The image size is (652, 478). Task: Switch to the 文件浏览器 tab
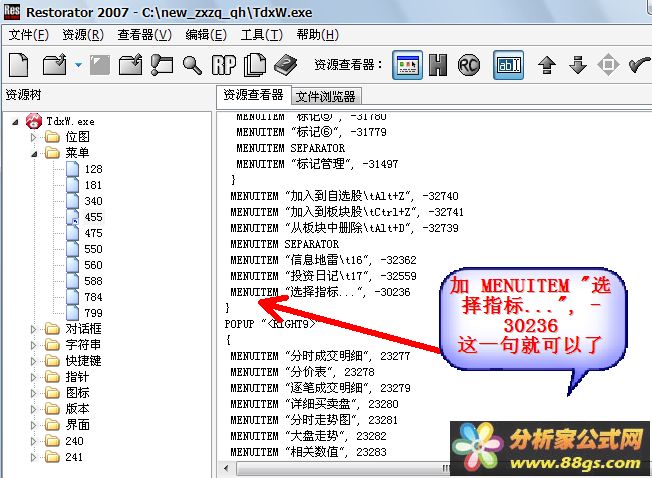(x=326, y=96)
